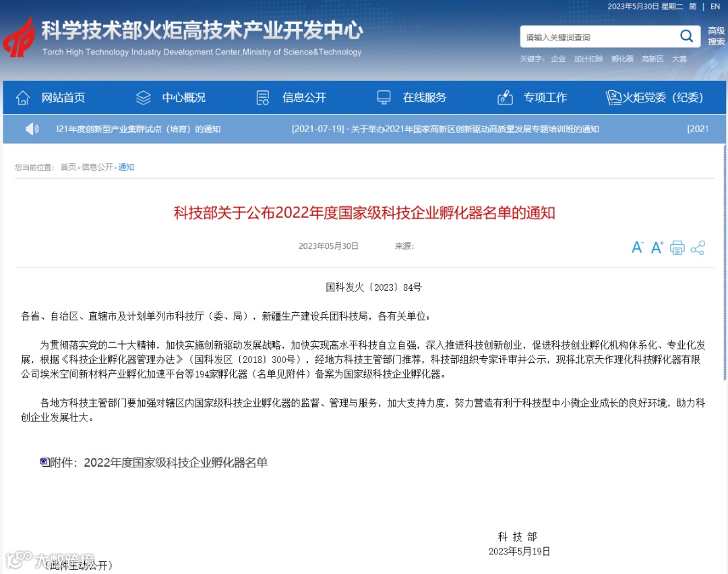Select keyword 企业
Screen dimensions: 728x574
pyautogui.click(x=558, y=59)
